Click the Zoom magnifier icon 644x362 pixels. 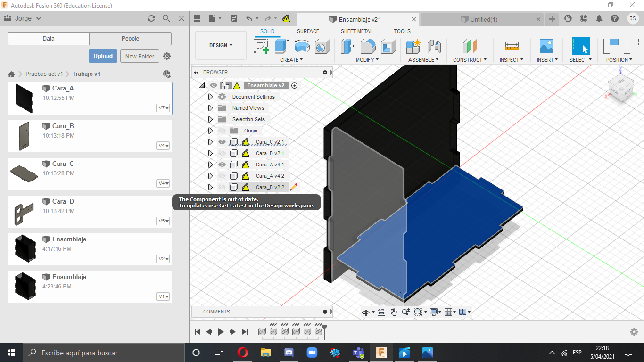pos(405,312)
